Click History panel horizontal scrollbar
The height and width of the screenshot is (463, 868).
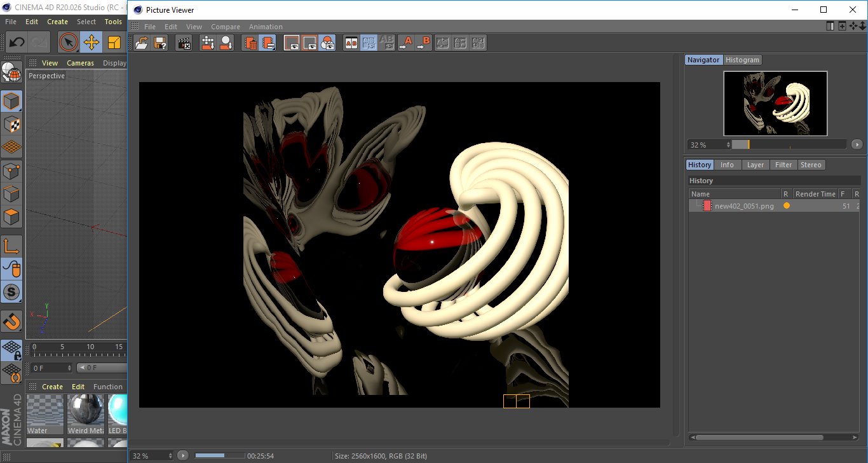point(759,438)
